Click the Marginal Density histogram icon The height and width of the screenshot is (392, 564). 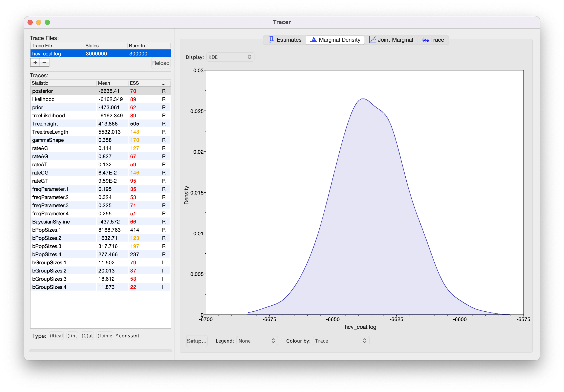pyautogui.click(x=313, y=40)
